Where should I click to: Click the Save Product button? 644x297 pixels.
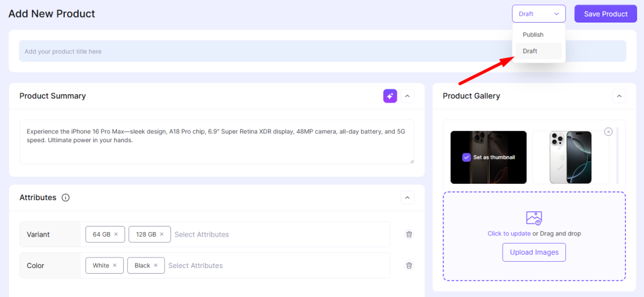click(606, 14)
